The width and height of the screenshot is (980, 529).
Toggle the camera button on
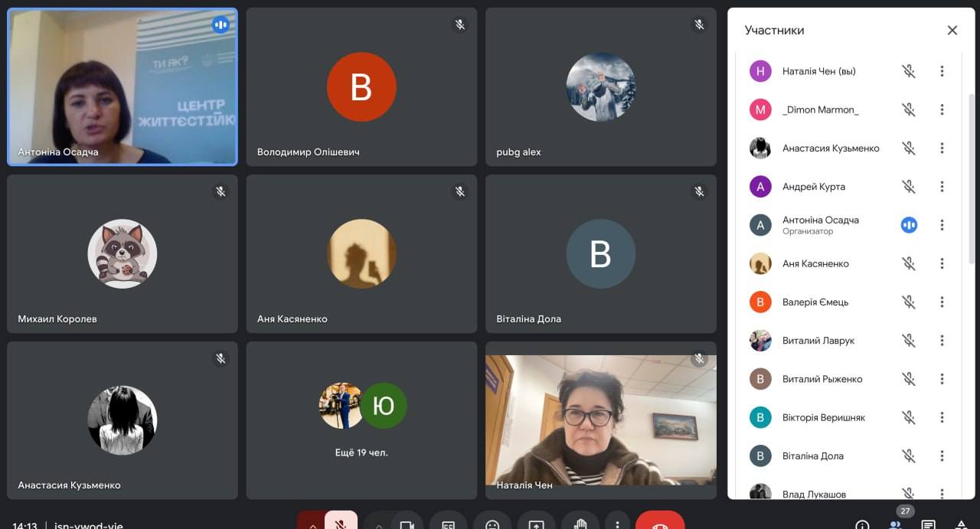(x=407, y=524)
